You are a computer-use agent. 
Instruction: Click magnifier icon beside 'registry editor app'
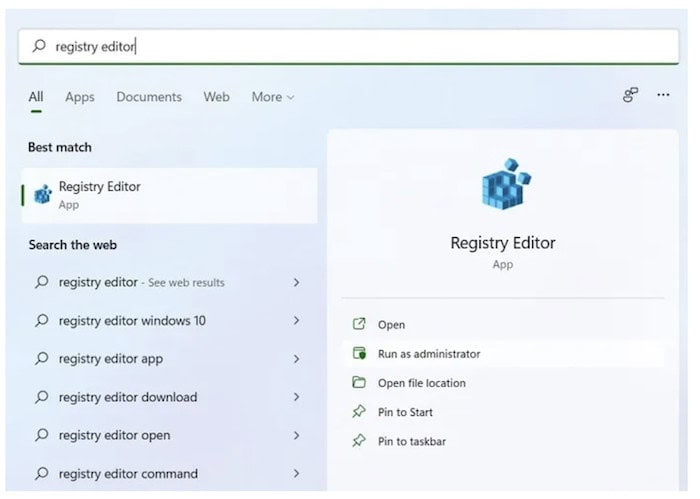coord(42,358)
